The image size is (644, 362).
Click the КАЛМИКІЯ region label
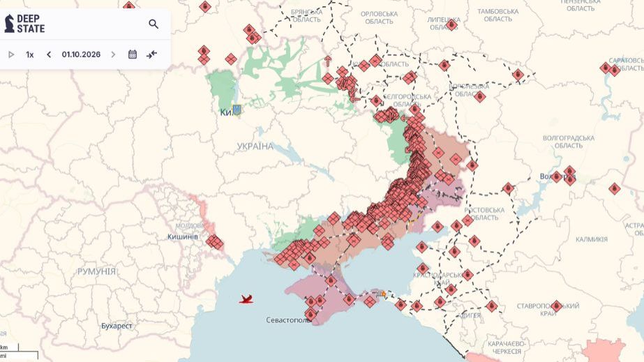tap(592, 239)
